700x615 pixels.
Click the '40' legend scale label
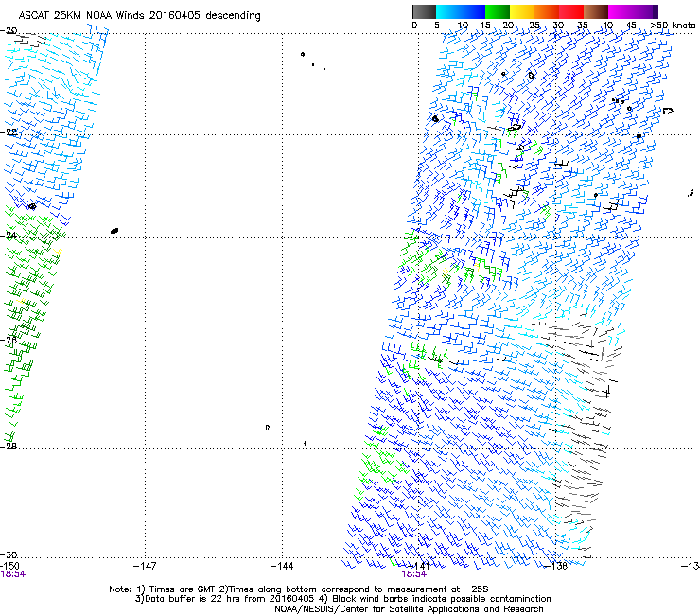point(607,26)
